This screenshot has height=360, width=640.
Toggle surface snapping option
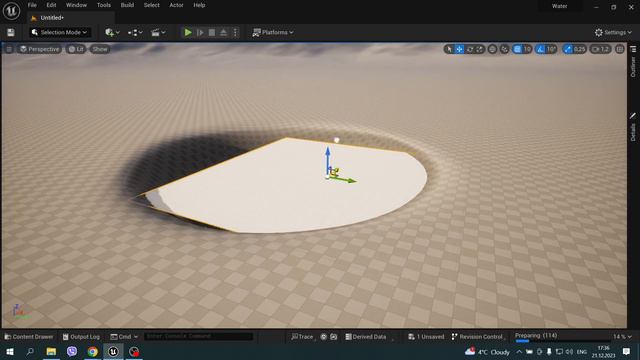pos(504,49)
